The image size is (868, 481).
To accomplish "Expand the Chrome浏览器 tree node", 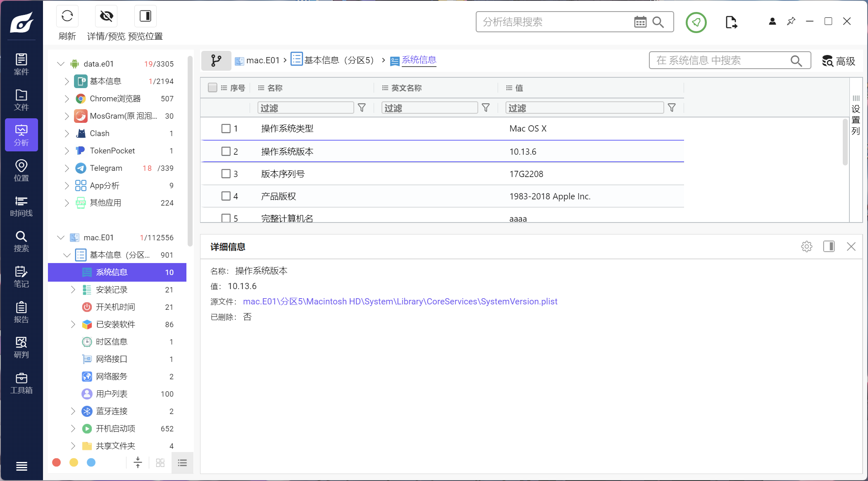I will click(x=67, y=98).
